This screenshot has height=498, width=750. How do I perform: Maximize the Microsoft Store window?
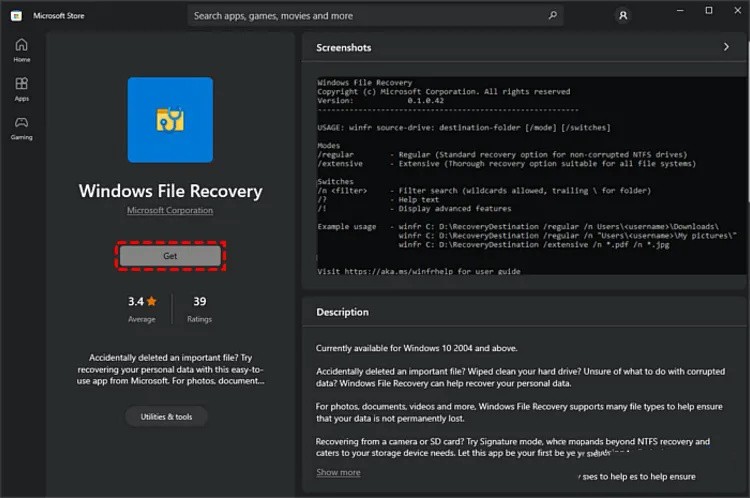tap(709, 11)
